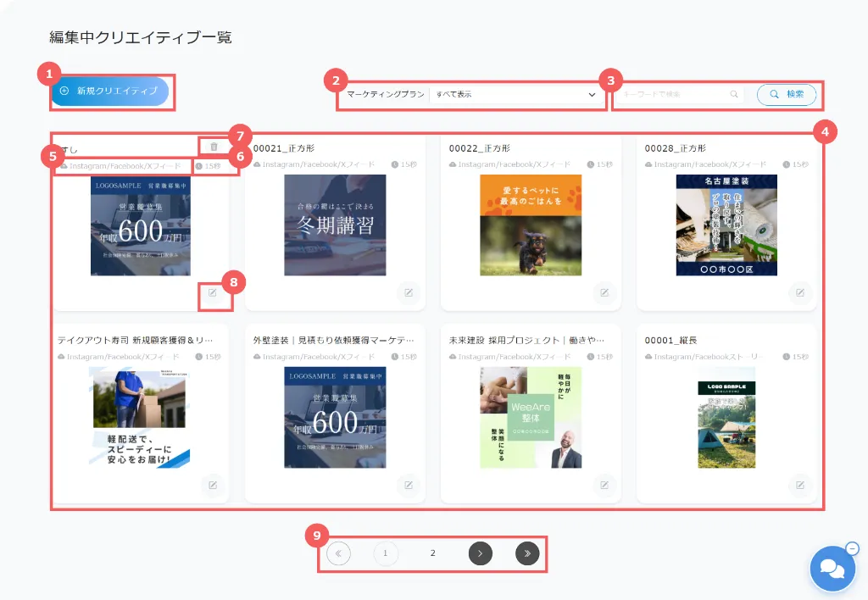Click the edit icon on the 00001_縦長 card
868x600 pixels.
tap(800, 485)
